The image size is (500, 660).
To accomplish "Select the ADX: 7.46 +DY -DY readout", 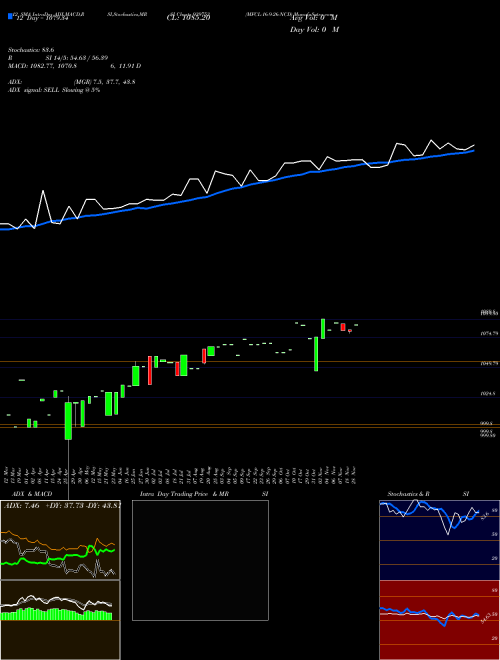I will coord(62,506).
